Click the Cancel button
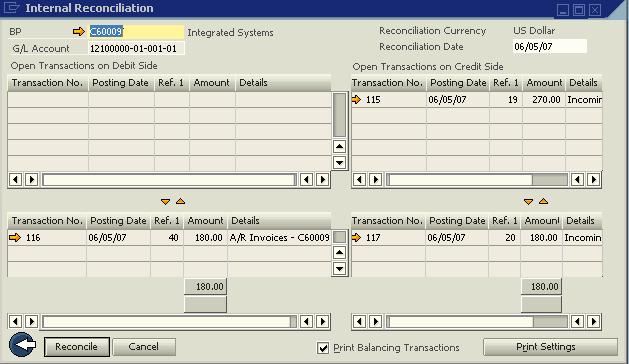Image resolution: width=629 pixels, height=364 pixels. point(144,347)
